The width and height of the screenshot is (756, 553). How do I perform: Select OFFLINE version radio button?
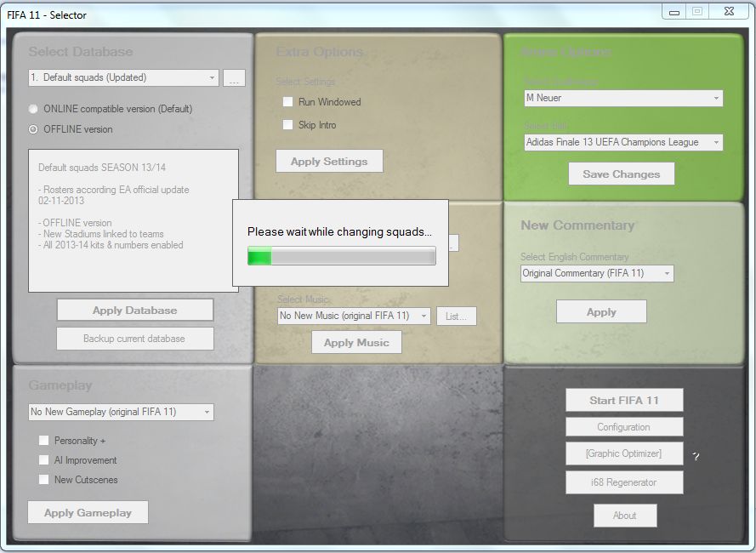[x=34, y=129]
